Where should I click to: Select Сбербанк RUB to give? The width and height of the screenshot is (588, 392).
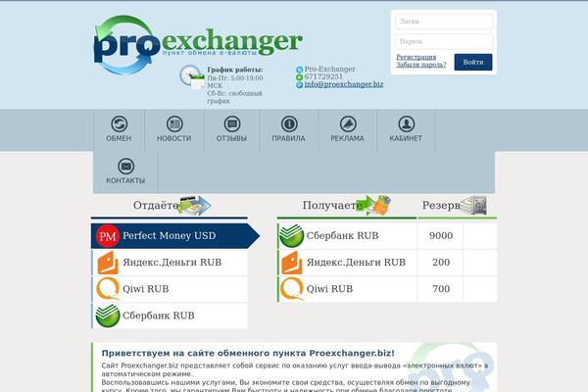tap(170, 316)
